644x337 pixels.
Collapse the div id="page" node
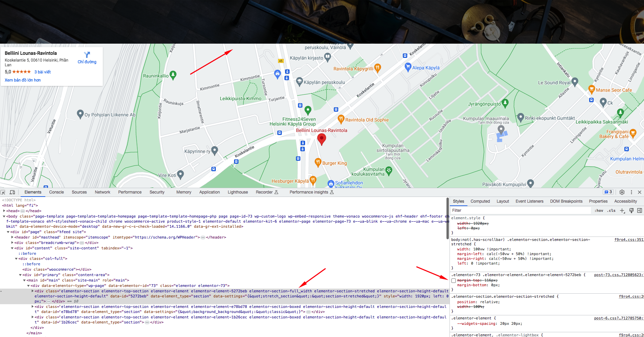coord(8,232)
